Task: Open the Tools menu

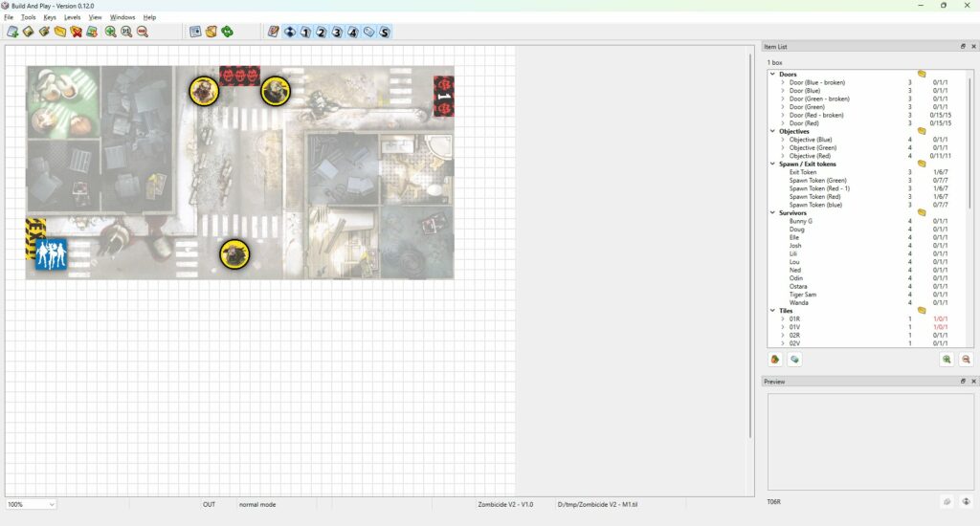Action: (29, 17)
